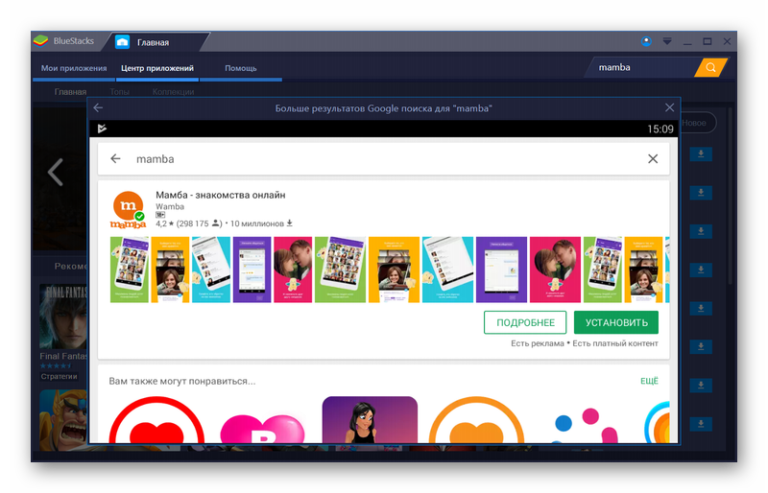Viewport: 768px width, 493px height.
Task: Select the Главная sub-tab in app center
Action: pos(70,92)
